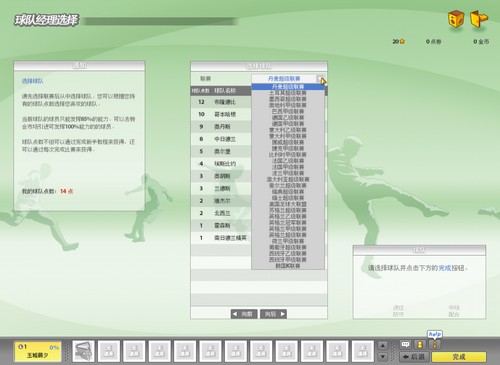
Task: Click the yellow exit door icon
Action: (479, 19)
